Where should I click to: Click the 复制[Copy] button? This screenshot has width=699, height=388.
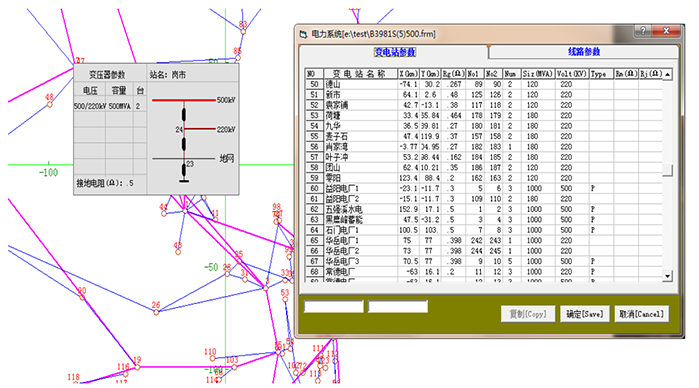pos(528,314)
